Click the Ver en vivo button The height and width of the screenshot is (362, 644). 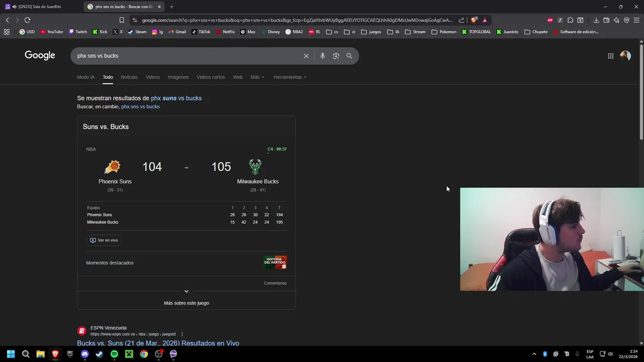pos(104,240)
